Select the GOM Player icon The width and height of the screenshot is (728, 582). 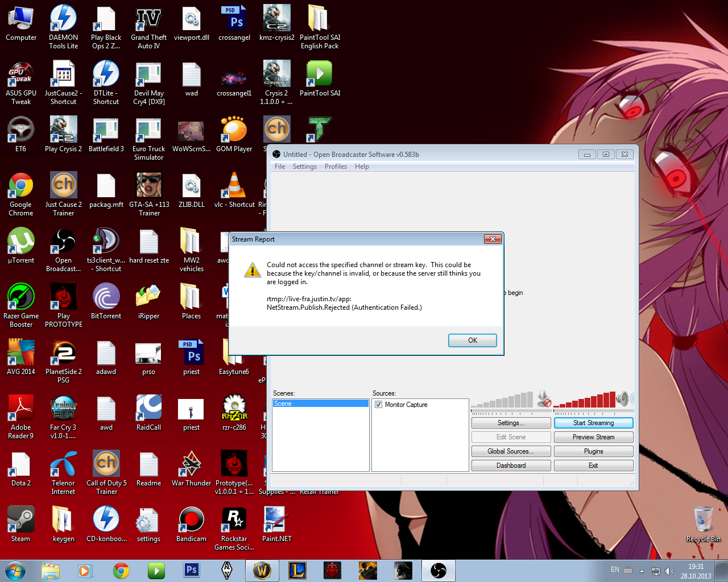point(234,135)
